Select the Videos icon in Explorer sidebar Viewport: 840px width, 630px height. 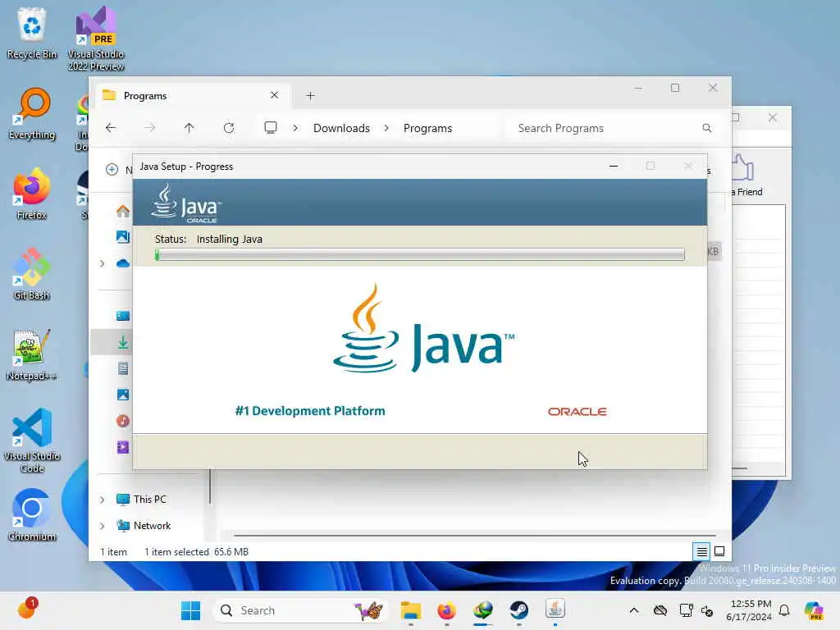(x=123, y=447)
